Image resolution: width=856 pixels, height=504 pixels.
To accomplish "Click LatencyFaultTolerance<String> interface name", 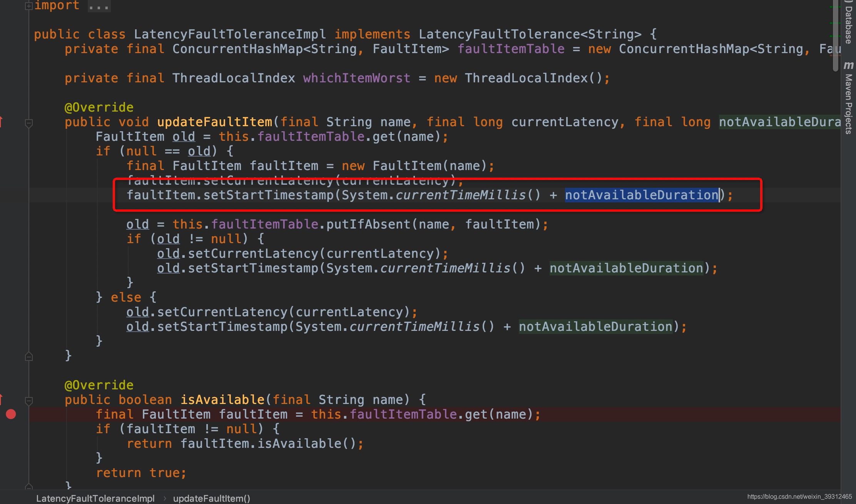I will pyautogui.click(x=530, y=34).
